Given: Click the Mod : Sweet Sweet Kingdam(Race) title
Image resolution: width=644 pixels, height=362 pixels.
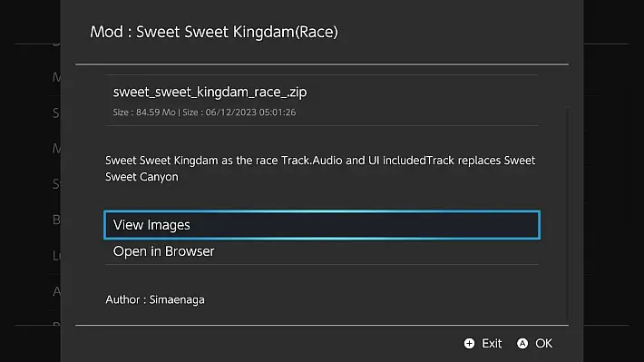Looking at the screenshot, I should (214, 32).
